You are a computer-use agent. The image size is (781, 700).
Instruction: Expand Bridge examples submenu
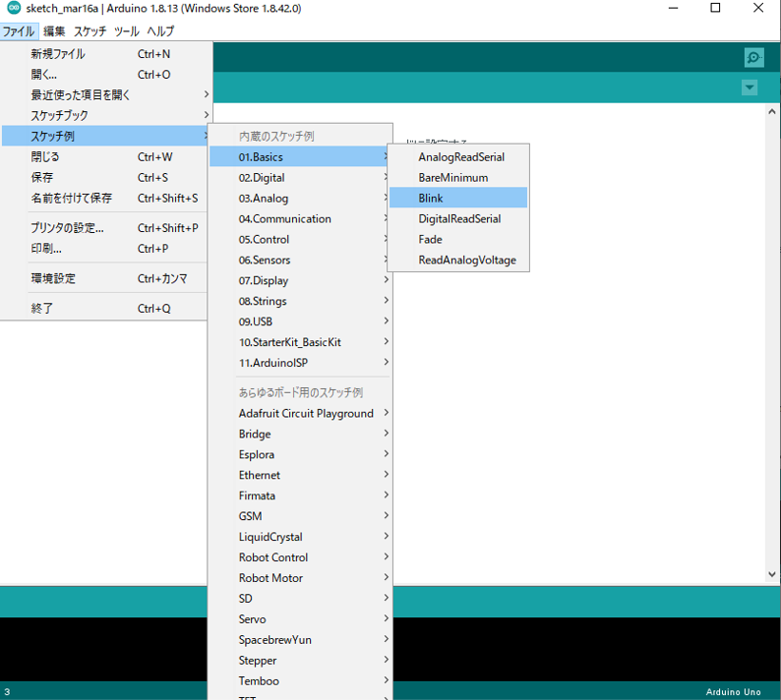coord(300,434)
